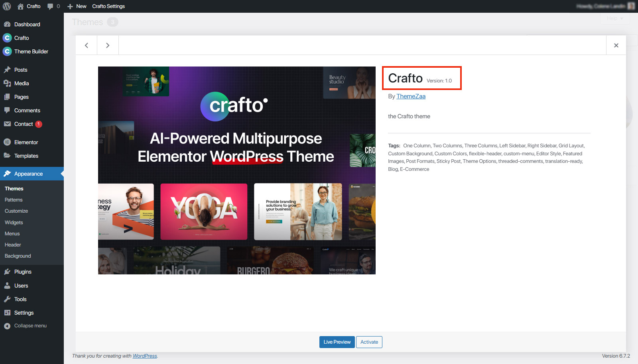Viewport: 638px width, 364px height.
Task: Click the Posts pushpin icon
Action: tap(8, 69)
